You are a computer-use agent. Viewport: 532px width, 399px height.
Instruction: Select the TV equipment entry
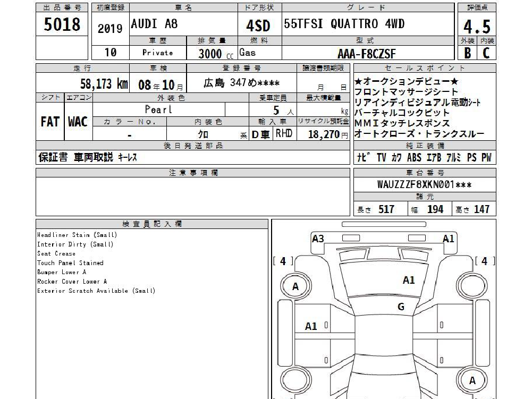coord(382,157)
